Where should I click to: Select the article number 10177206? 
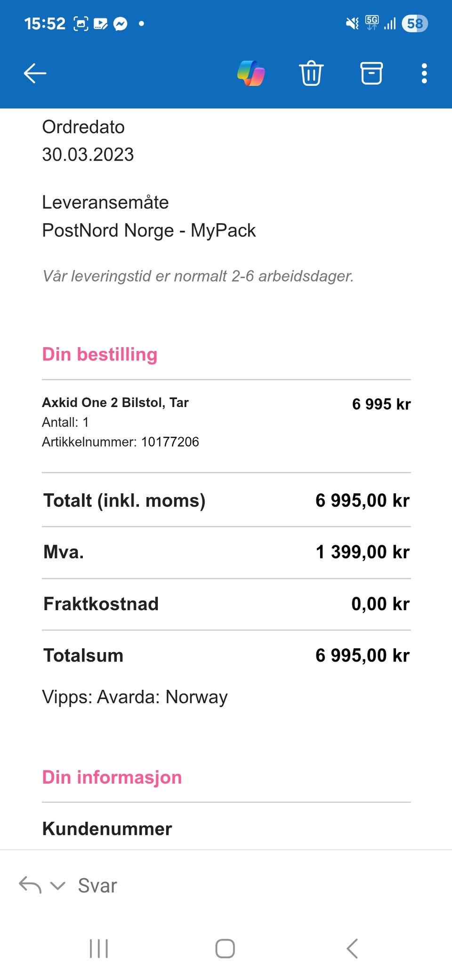[x=170, y=442]
